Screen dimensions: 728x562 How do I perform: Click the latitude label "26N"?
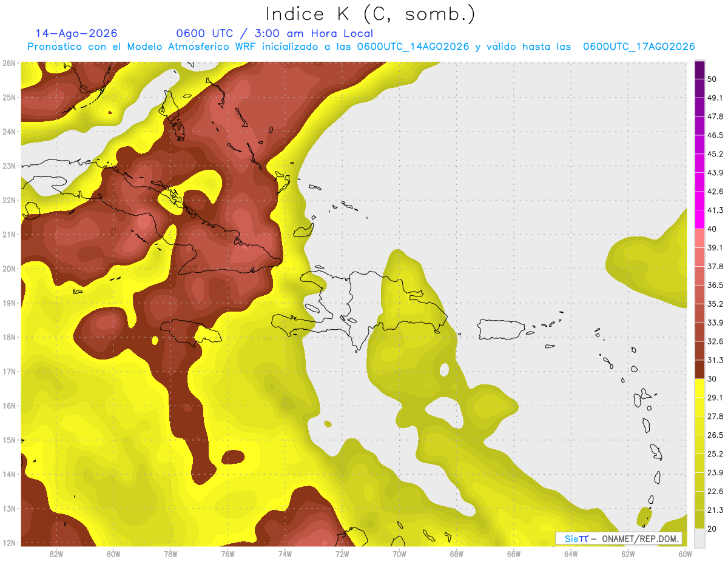[9, 63]
